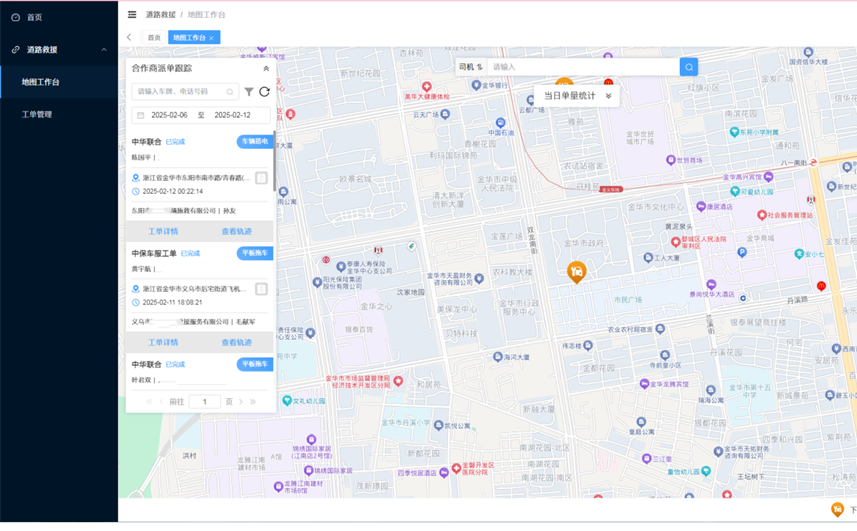Click the 云天广场 map marker

pyautogui.click(x=445, y=114)
